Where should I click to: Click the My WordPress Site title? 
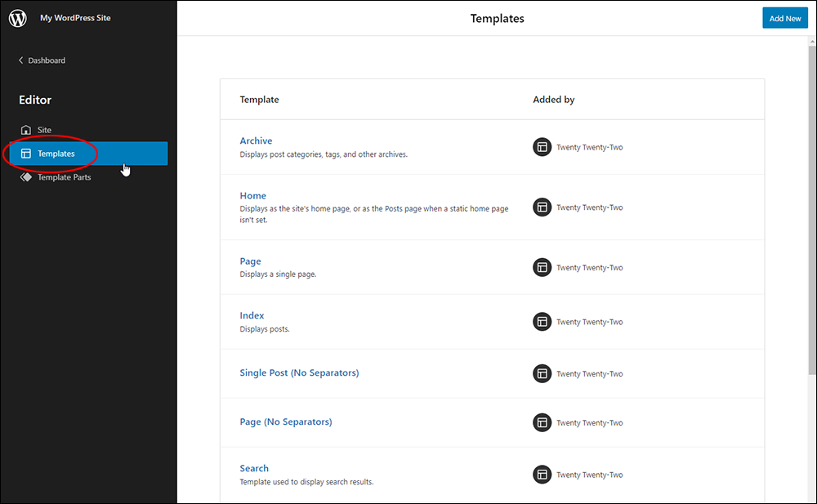click(x=75, y=18)
